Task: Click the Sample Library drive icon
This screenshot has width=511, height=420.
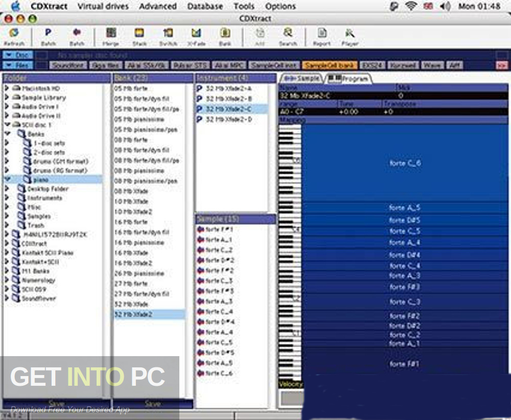Action: 16,97
